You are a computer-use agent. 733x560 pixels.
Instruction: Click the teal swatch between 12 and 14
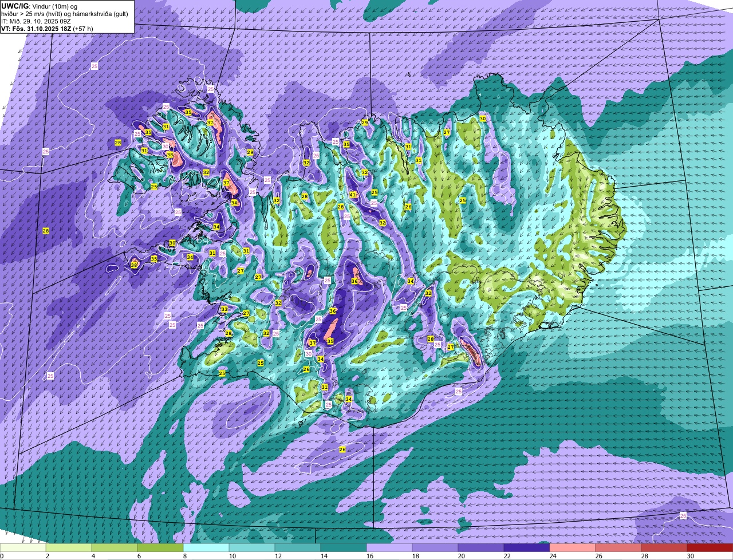[298, 548]
